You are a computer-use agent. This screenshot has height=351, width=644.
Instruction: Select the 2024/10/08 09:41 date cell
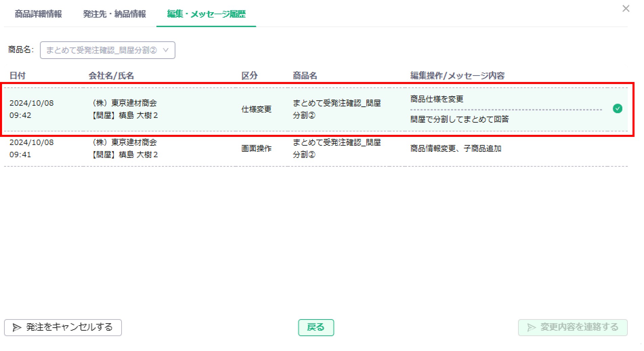coord(31,148)
